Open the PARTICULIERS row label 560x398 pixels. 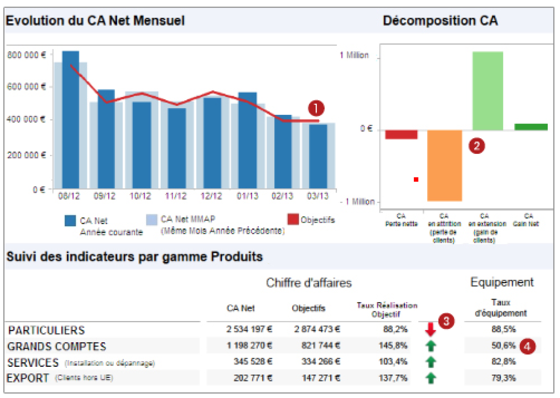(x=46, y=330)
